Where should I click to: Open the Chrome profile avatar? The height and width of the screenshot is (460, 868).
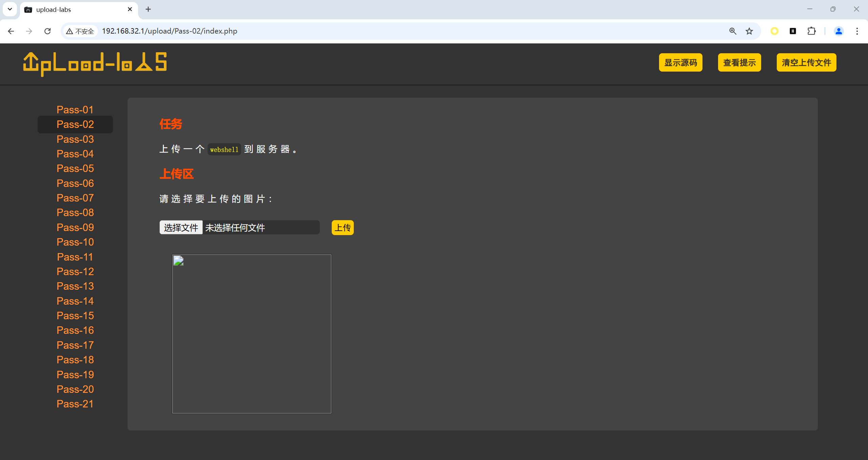(838, 31)
